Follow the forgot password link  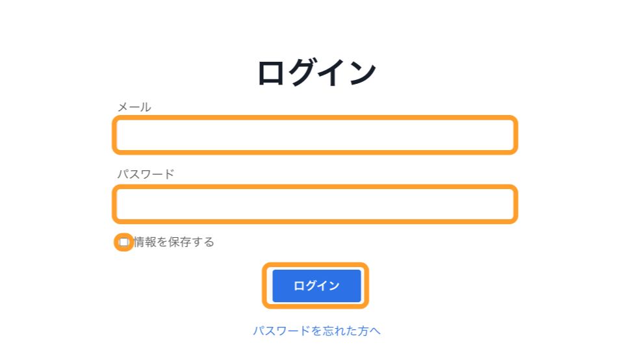tap(316, 331)
